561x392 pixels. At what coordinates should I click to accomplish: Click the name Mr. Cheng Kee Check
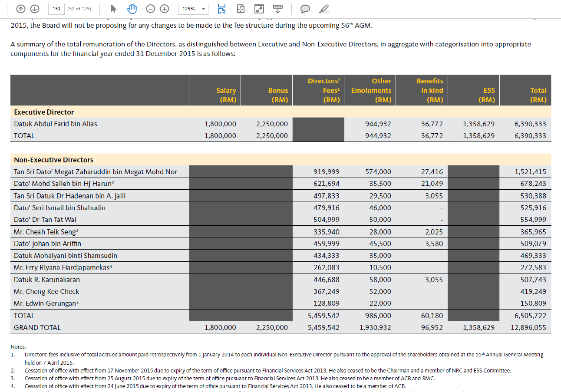pos(46,291)
